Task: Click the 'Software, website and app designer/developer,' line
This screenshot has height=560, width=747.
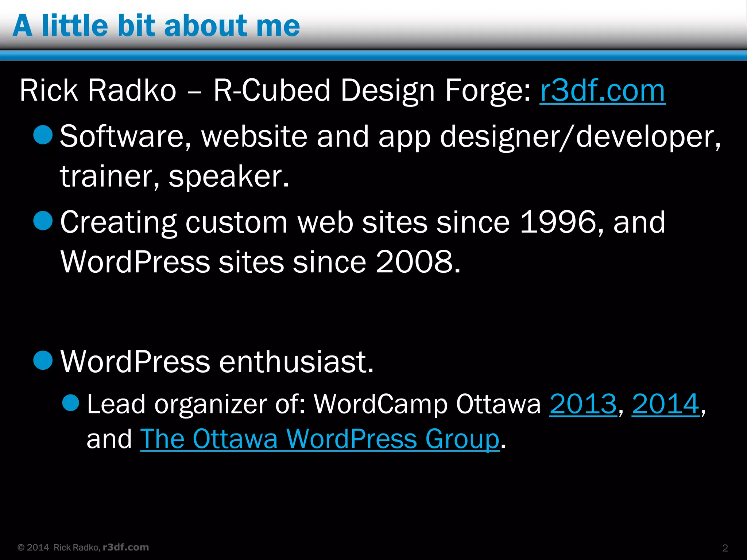Action: point(390,137)
